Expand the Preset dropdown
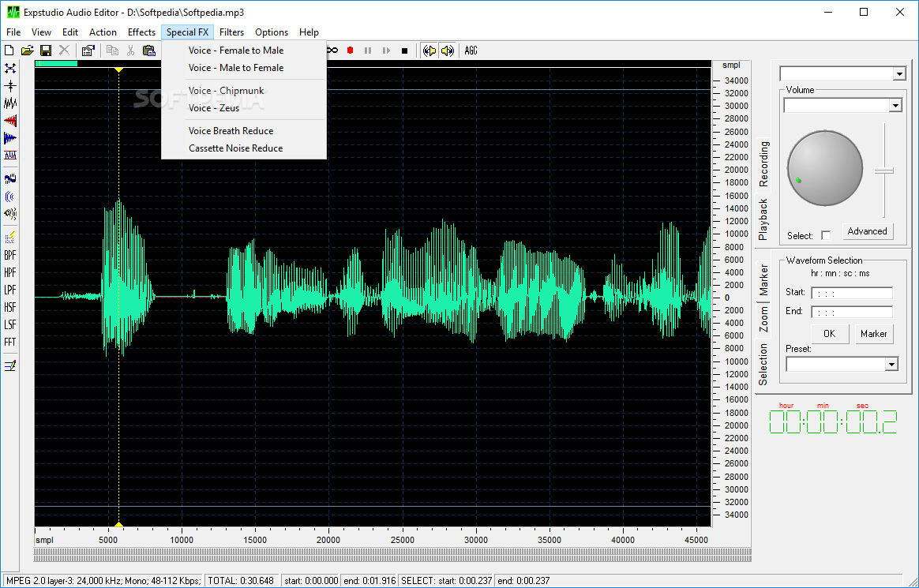Screen dimensions: 919x588 point(891,365)
